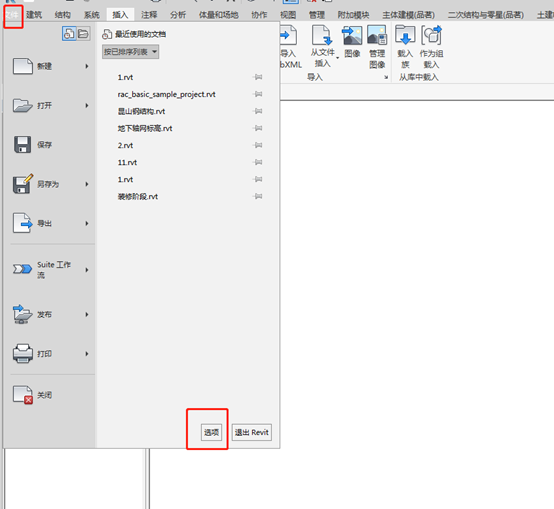Show the recent documents list icon
This screenshot has width=554, height=509.
pos(69,34)
